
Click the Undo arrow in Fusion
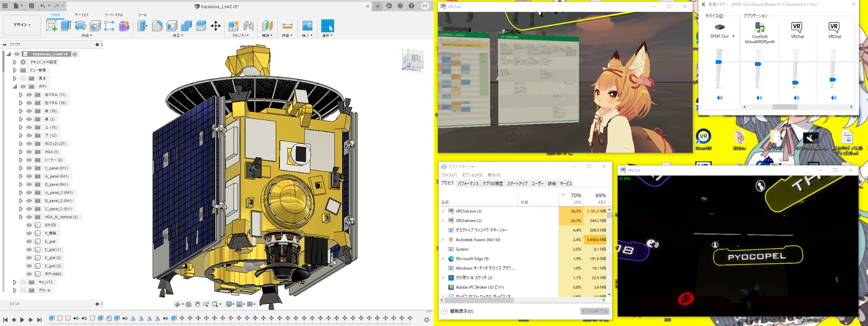[43, 6]
